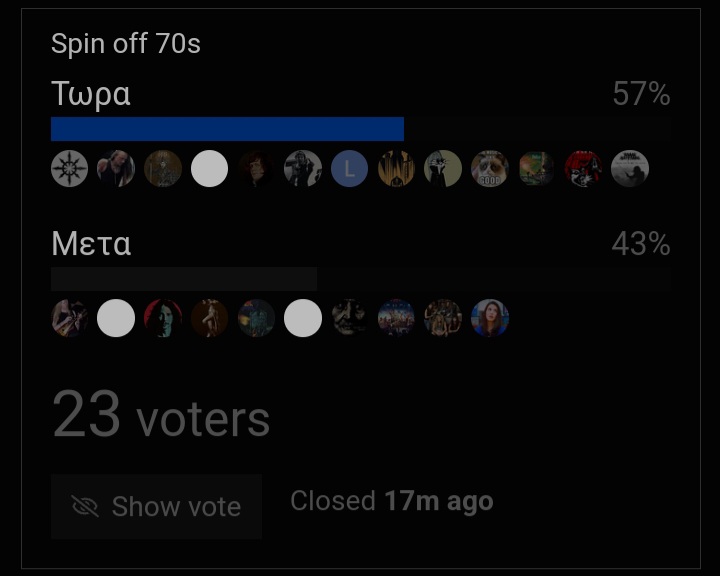Open the first avatar in Μετα row
The width and height of the screenshot is (720, 576).
coord(70,318)
